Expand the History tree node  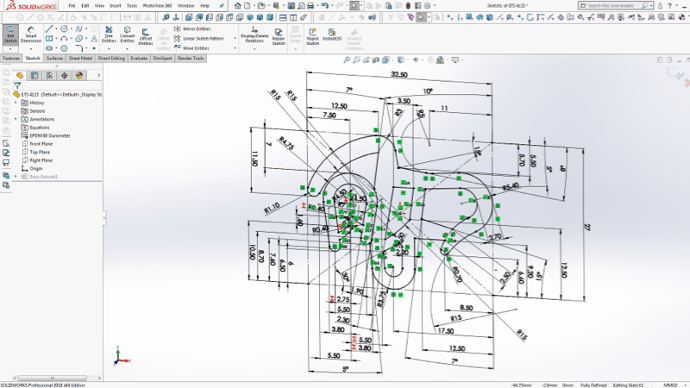(x=16, y=102)
